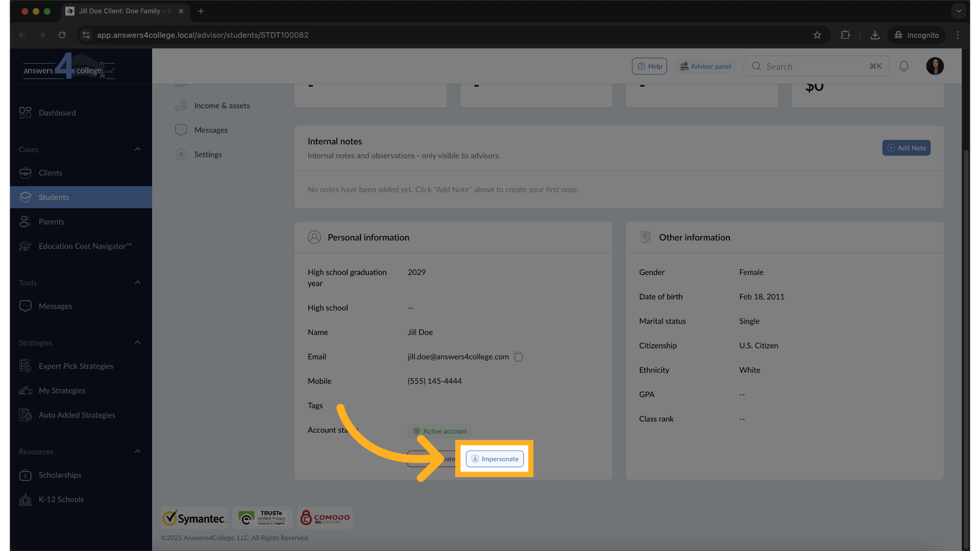This screenshot has height=551, width=980.
Task: Open the browser three-dot menu
Action: click(x=959, y=35)
